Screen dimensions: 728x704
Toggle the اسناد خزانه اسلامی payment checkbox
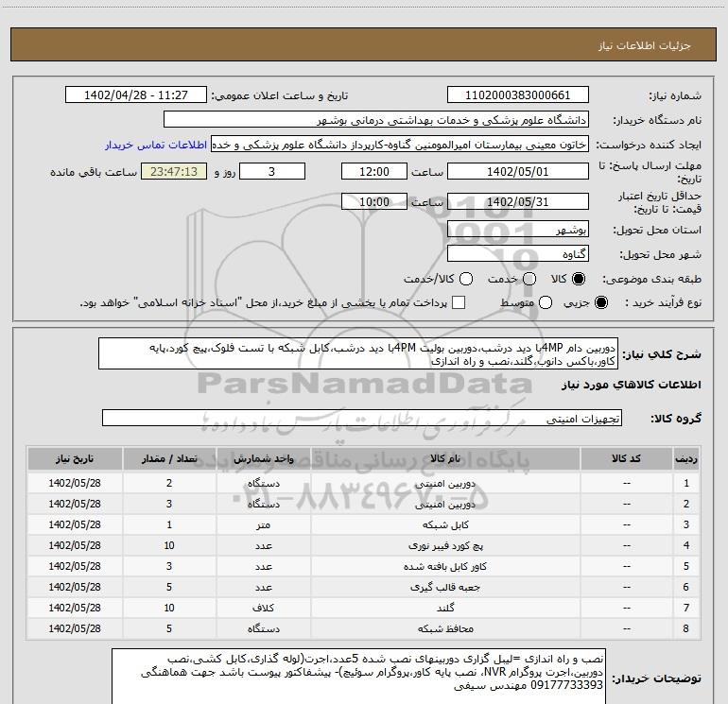point(459,302)
